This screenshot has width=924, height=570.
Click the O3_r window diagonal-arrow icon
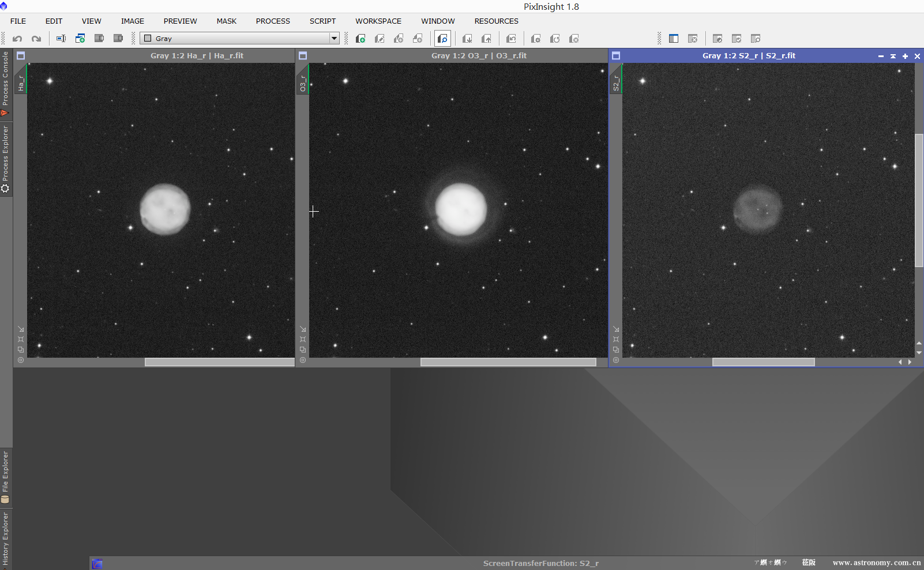click(303, 329)
